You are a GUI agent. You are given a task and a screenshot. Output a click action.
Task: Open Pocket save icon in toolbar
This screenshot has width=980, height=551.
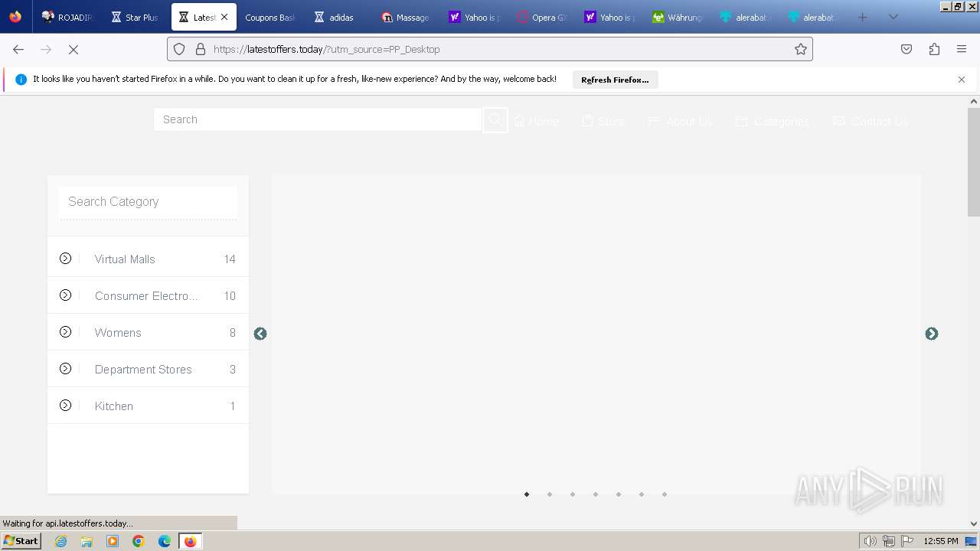tap(906, 49)
